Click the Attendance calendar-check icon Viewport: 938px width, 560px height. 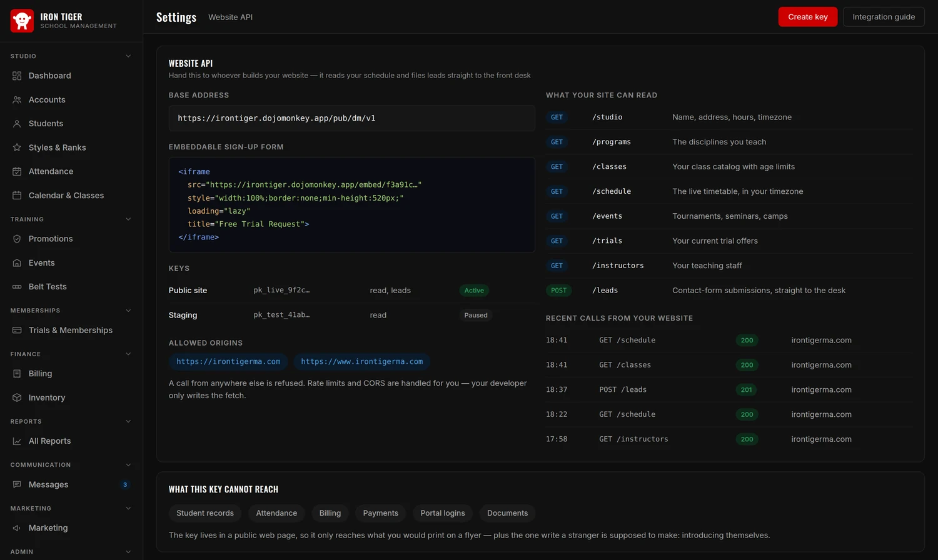coord(17,171)
